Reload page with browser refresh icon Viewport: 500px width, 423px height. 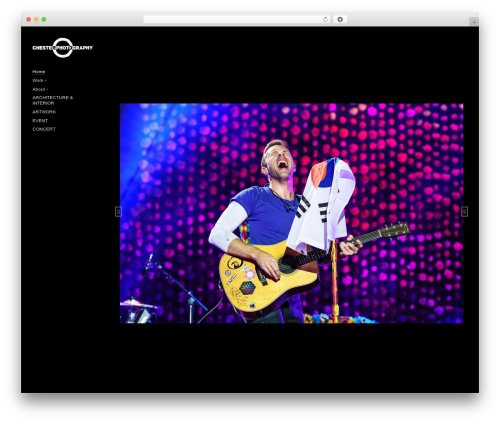[x=325, y=19]
